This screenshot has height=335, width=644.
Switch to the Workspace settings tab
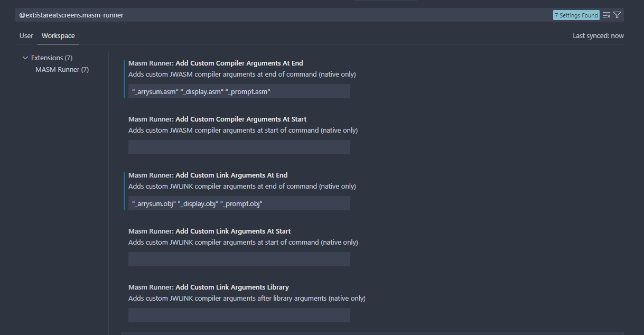58,35
